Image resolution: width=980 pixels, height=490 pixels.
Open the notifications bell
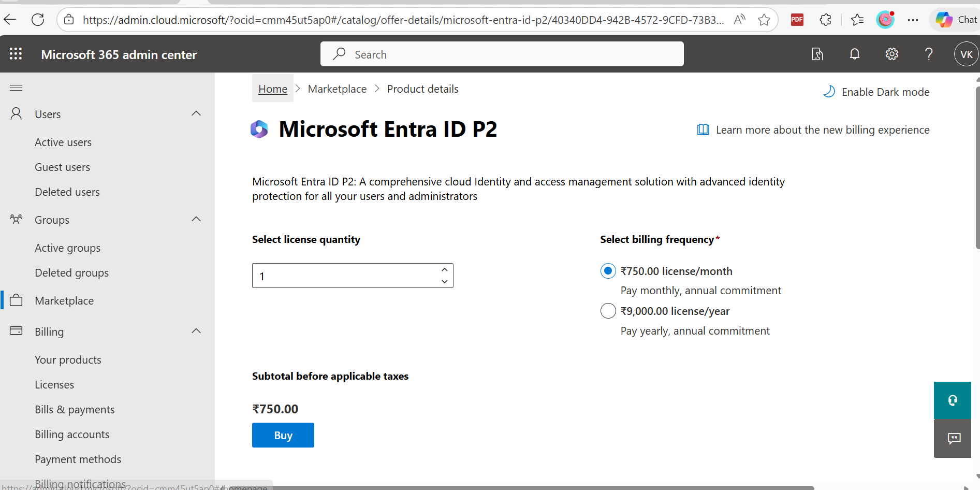[x=854, y=54]
